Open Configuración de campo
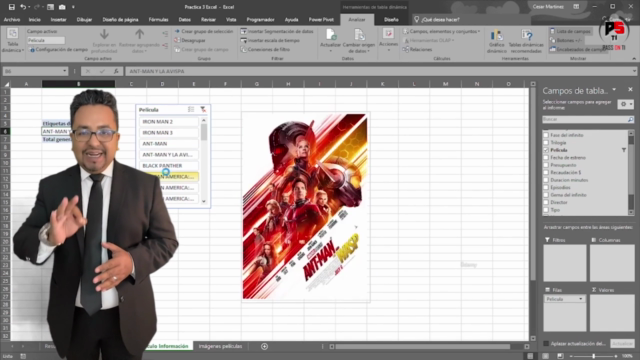Screen dimensions: 640x360 pyautogui.click(x=59, y=49)
